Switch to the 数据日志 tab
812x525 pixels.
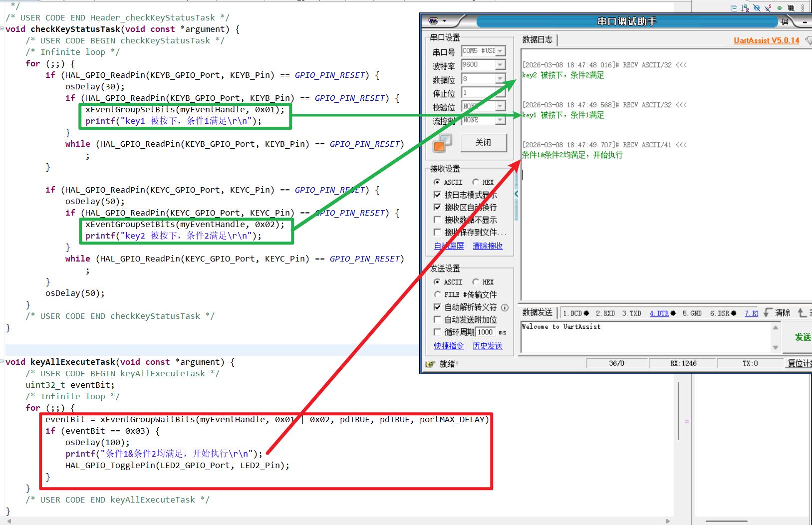coord(538,40)
